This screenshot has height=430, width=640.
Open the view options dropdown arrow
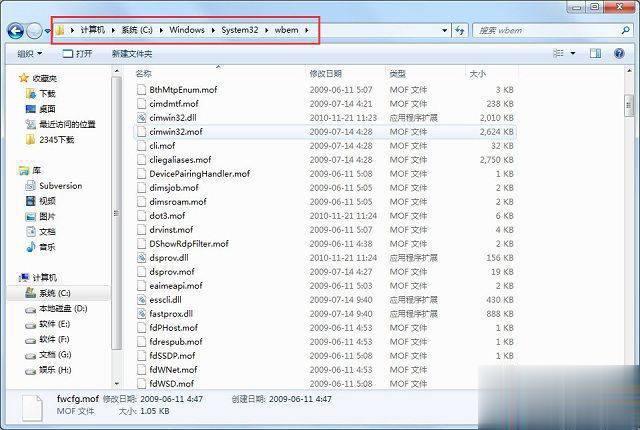coord(573,53)
